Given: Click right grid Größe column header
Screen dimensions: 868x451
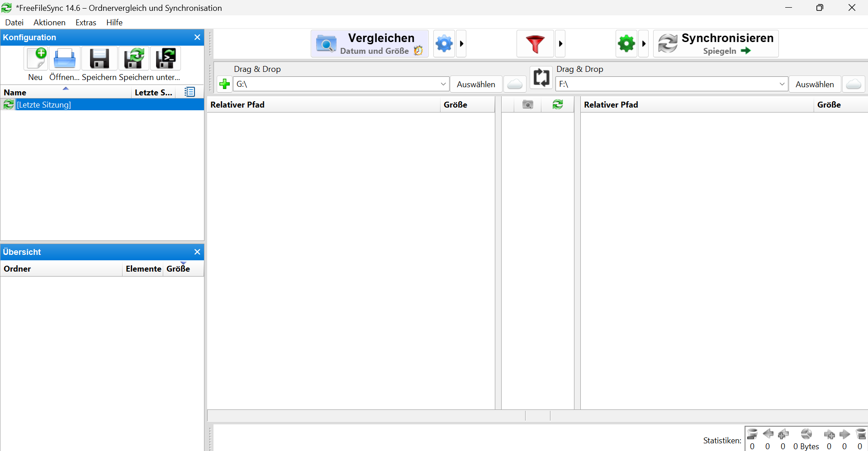Looking at the screenshot, I should pos(841,105).
